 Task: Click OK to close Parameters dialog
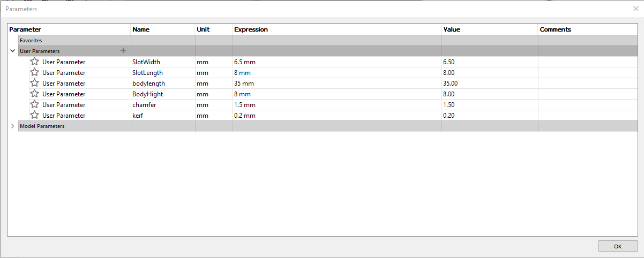coord(618,246)
